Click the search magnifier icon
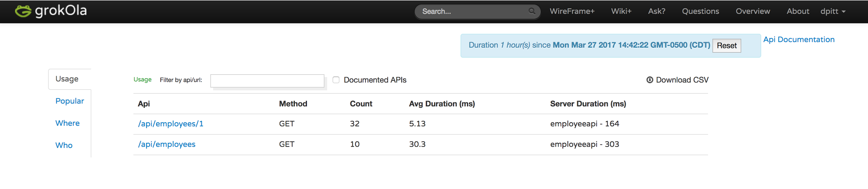Image resolution: width=868 pixels, height=189 pixels. (532, 11)
